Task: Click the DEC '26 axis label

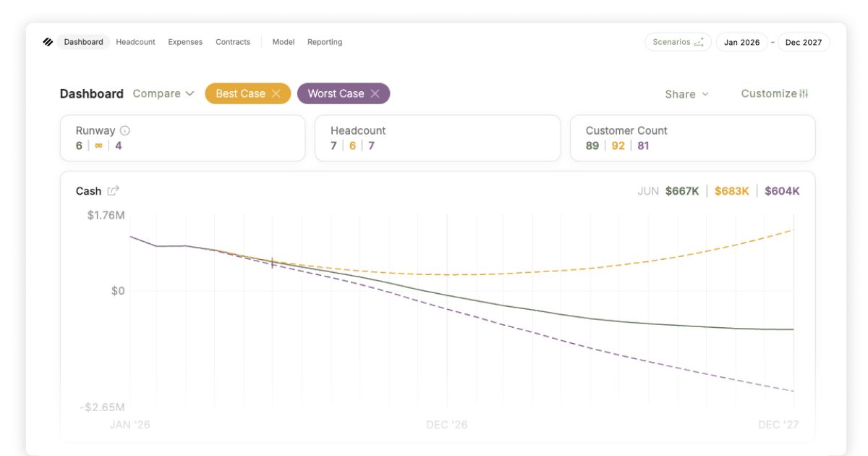Action: [447, 424]
